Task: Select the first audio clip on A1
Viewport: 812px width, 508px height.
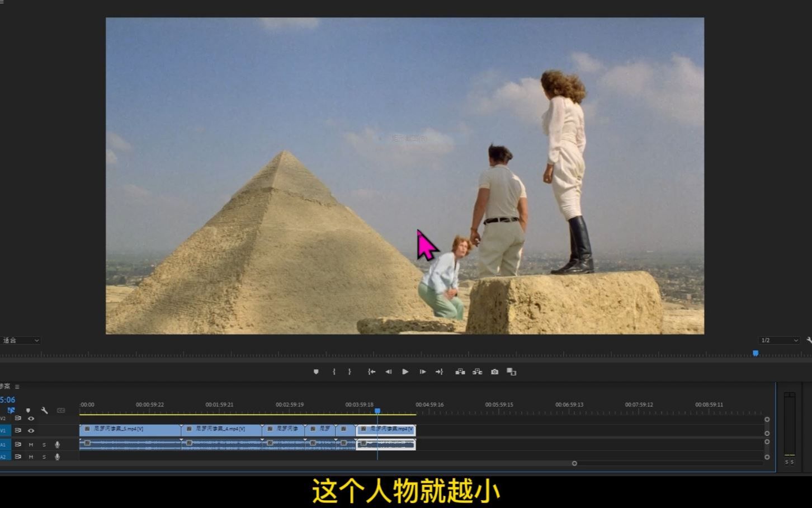Action: pyautogui.click(x=130, y=444)
